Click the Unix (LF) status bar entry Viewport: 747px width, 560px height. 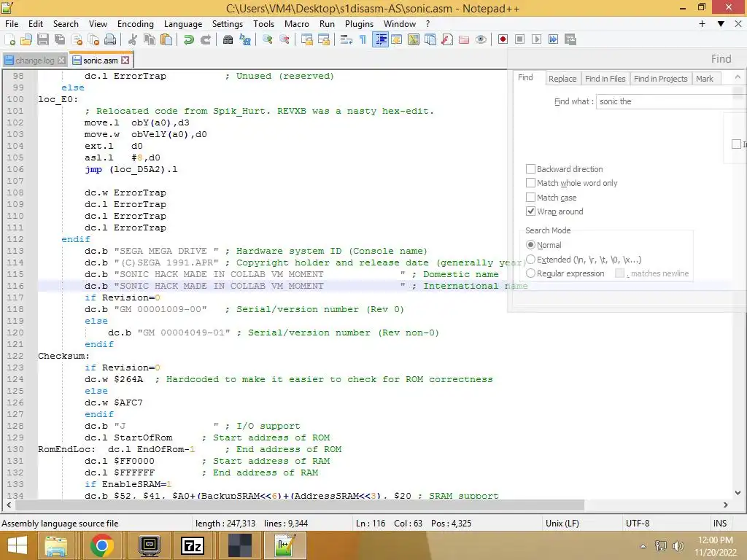(x=562, y=524)
